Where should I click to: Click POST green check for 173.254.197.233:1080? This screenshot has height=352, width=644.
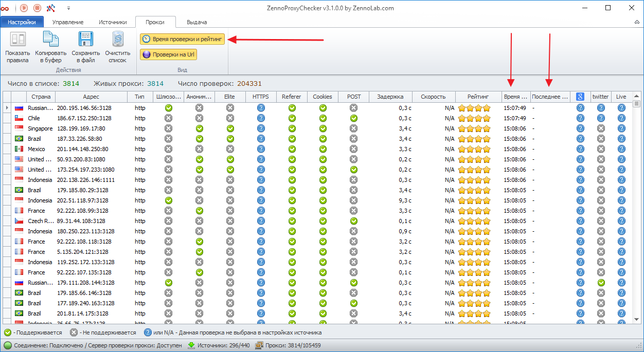pos(353,170)
